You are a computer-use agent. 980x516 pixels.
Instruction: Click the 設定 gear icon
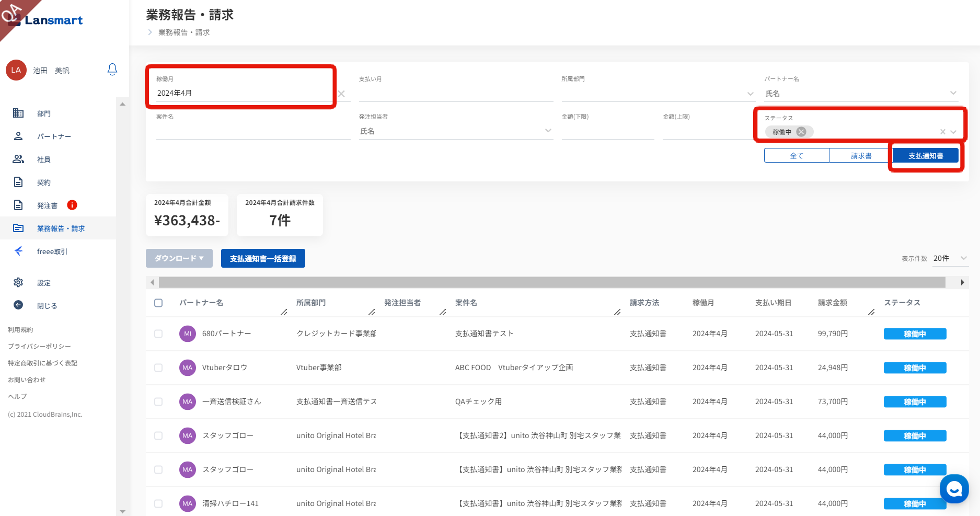pos(18,282)
